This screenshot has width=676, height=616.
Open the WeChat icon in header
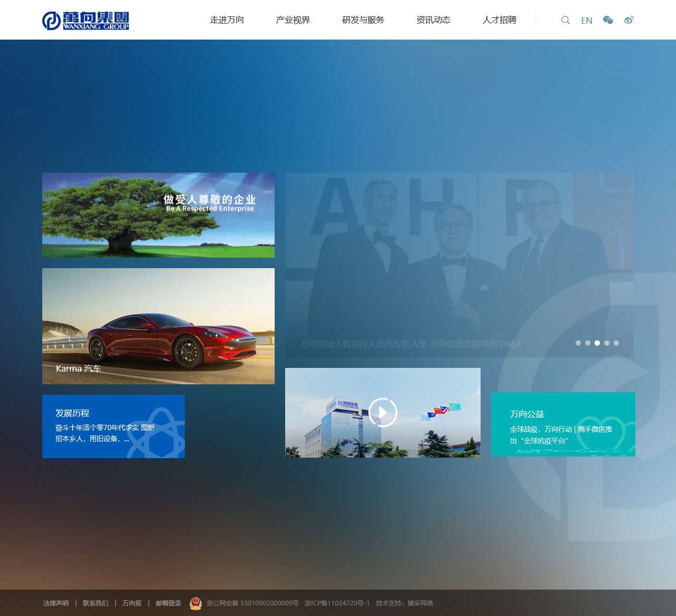click(608, 20)
